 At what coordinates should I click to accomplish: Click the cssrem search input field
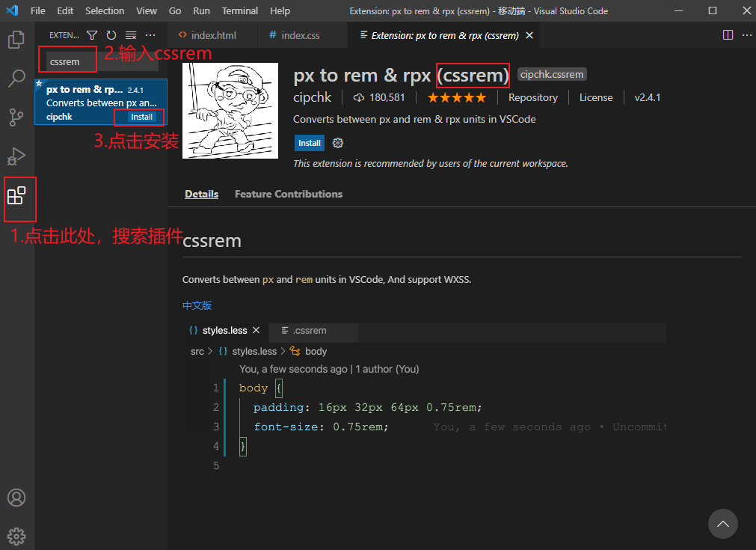click(x=102, y=62)
